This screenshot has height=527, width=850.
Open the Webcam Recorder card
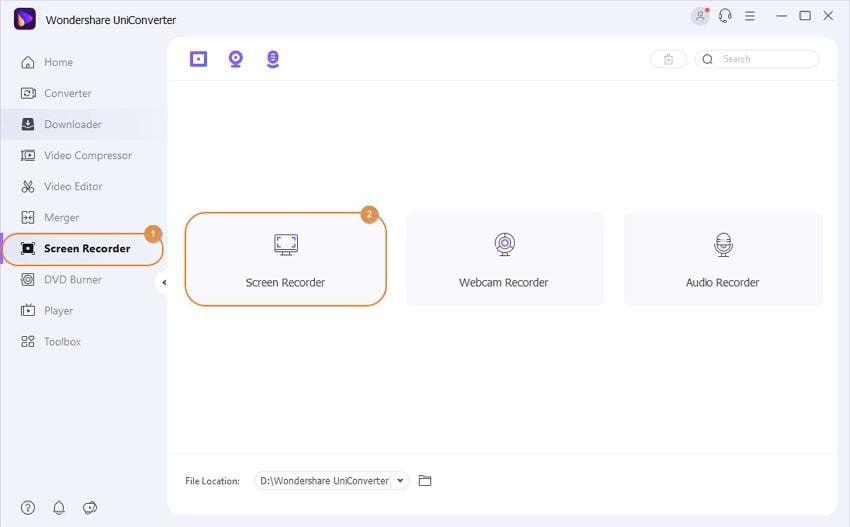(x=504, y=259)
